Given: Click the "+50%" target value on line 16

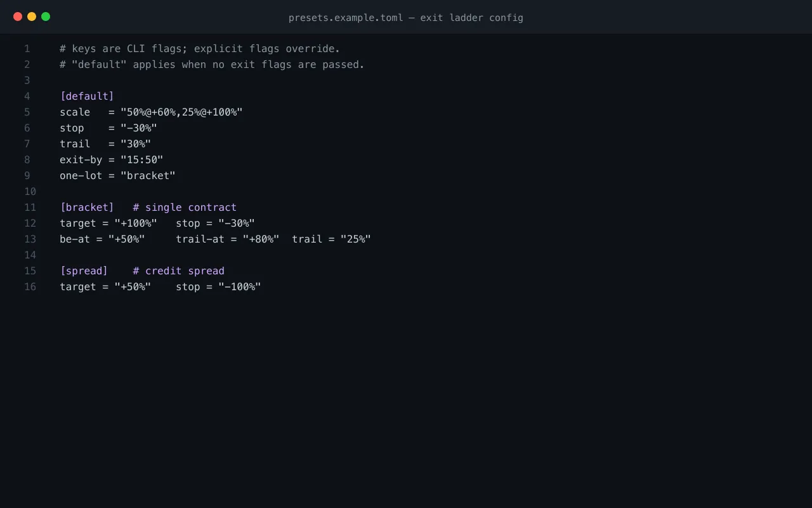Looking at the screenshot, I should pyautogui.click(x=133, y=287).
